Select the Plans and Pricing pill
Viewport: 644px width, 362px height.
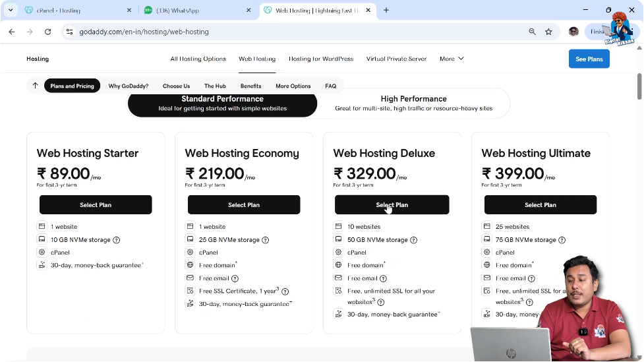tap(73, 86)
